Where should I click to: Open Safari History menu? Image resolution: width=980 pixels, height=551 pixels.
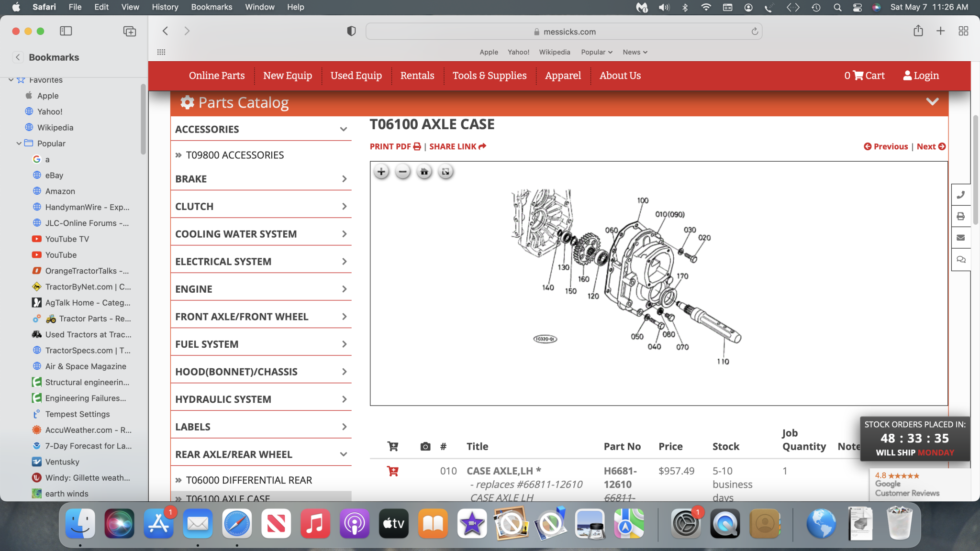tap(165, 7)
